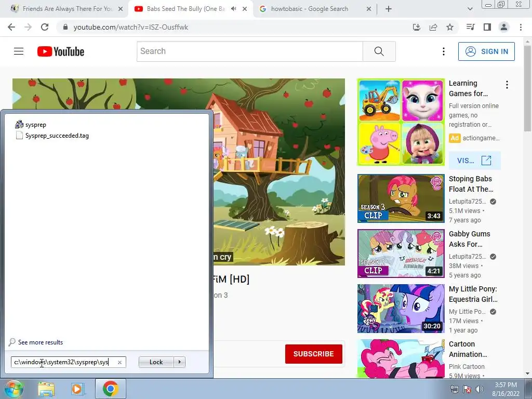Mute the Babs Seed tab via speaker icon
This screenshot has height=399, width=532.
coord(233,9)
